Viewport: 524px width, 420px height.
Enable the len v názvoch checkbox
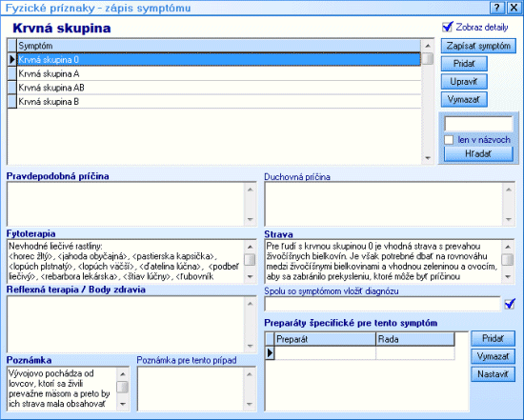click(449, 140)
